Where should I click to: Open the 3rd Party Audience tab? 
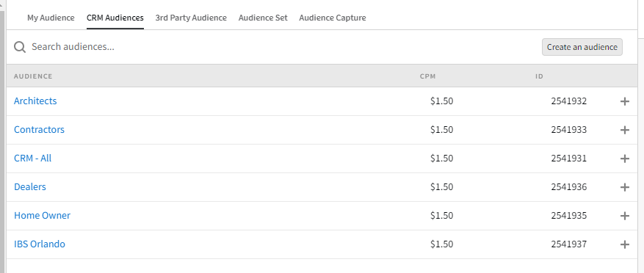(x=191, y=18)
